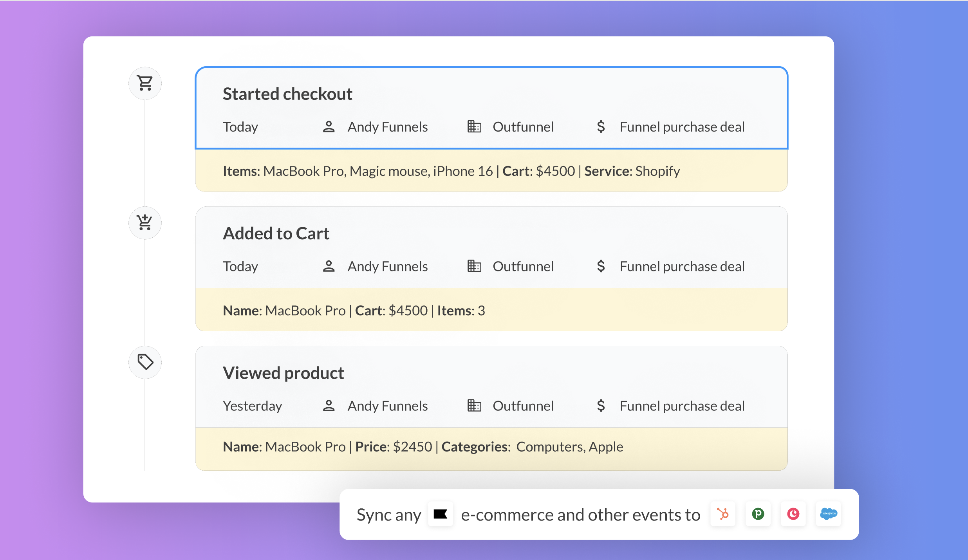Screen dimensions: 968x560
Task: Click the orange HubSpot logo icon
Action: 723,514
